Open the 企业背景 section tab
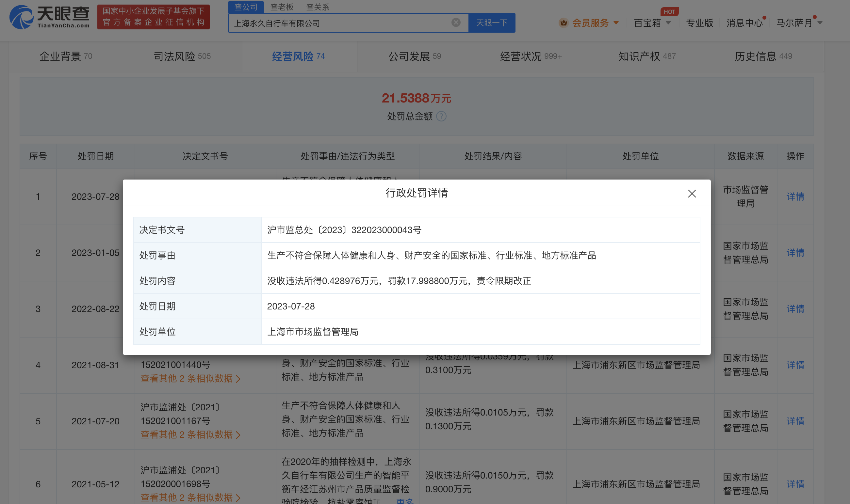Screen dimensions: 850x504 pos(66,56)
